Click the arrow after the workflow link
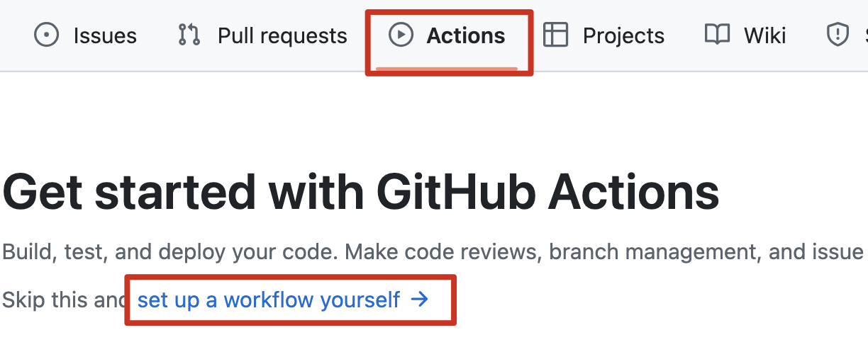Screen dimensions: 868x347 [x=420, y=300]
